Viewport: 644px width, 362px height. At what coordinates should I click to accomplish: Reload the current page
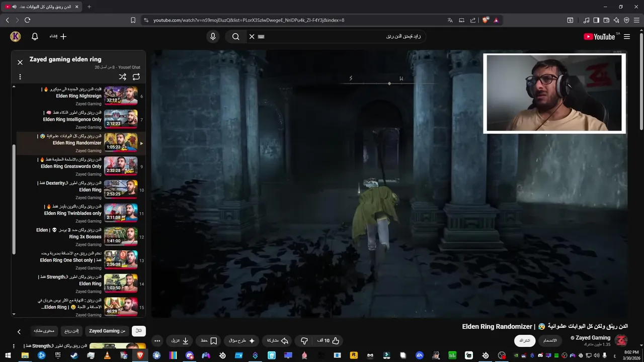(27, 20)
